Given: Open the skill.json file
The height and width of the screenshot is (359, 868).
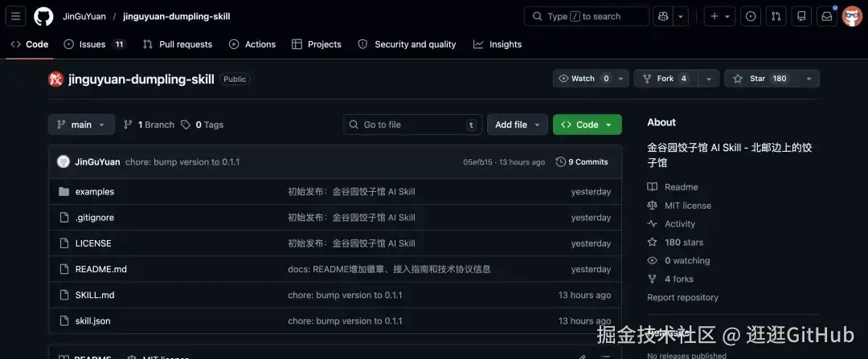Looking at the screenshot, I should point(93,320).
